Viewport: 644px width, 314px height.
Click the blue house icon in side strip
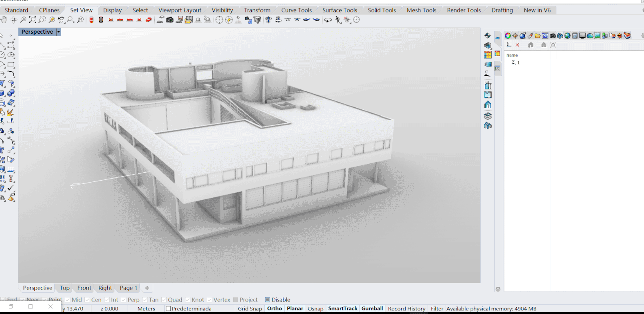tap(488, 105)
